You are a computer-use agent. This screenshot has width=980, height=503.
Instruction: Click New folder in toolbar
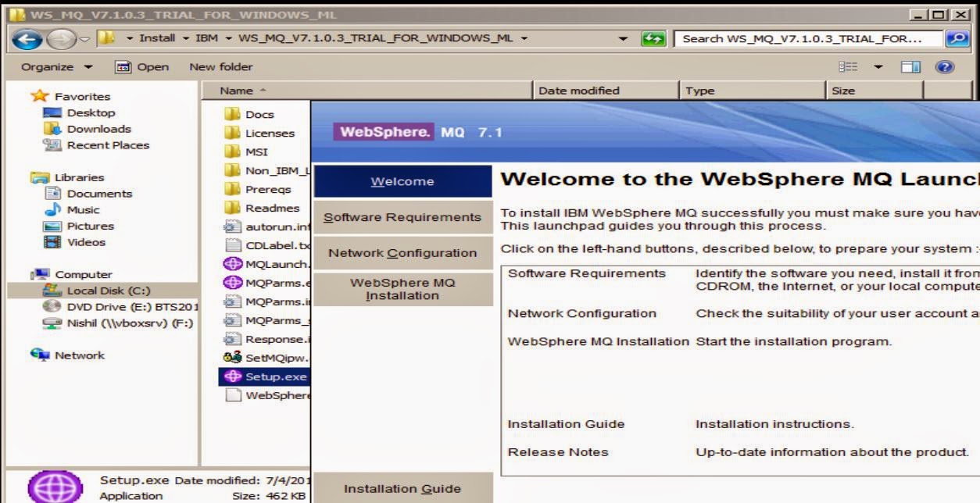[x=221, y=67]
